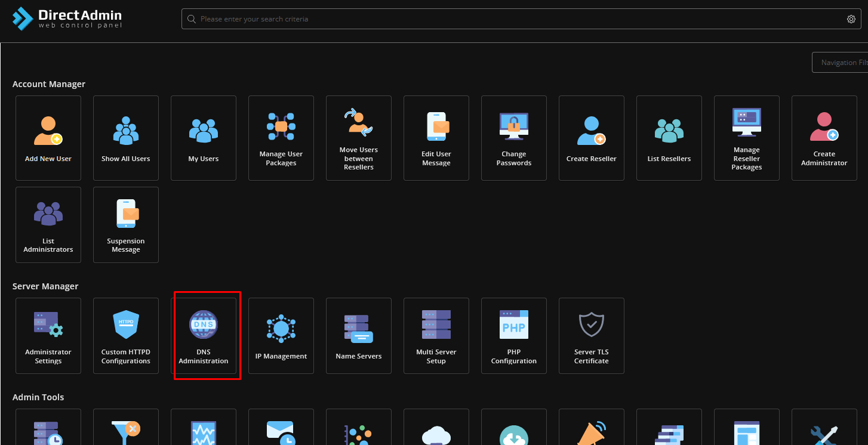Open List Resellers page
Screen dimensions: 868x445
669,138
